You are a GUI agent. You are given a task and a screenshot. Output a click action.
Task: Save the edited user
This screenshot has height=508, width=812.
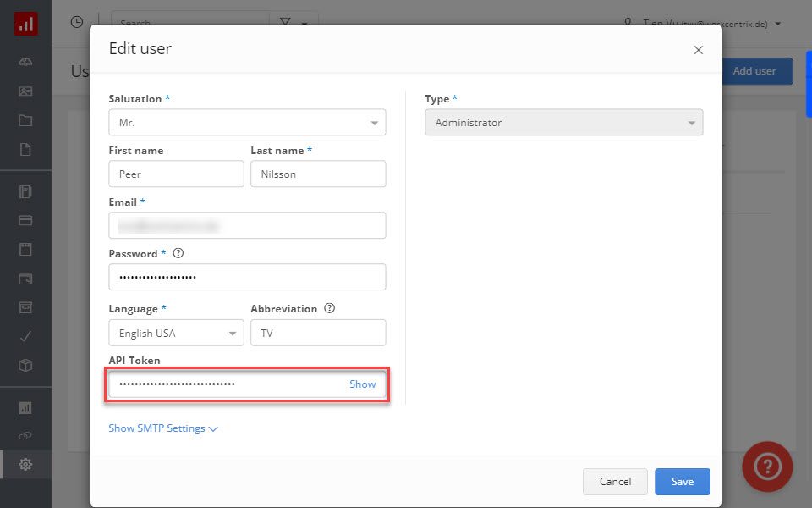point(683,482)
